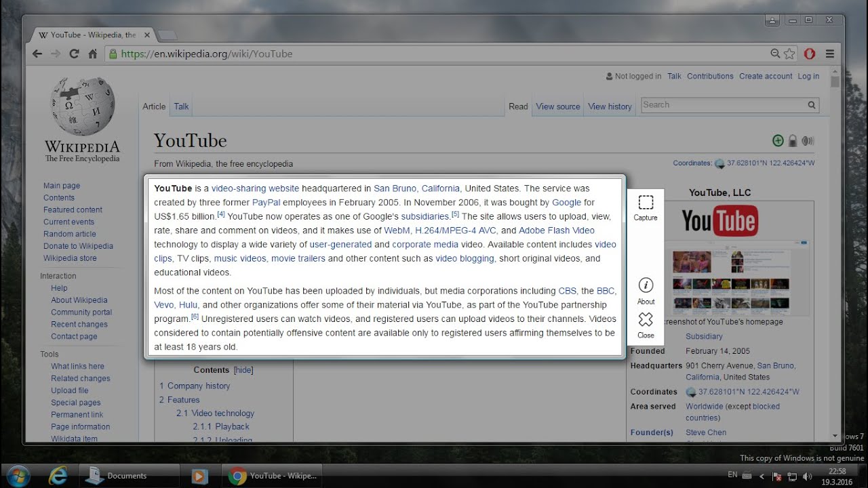Click the 2.1 Video technology contents entry
This screenshot has width=868, height=488.
tap(216, 413)
